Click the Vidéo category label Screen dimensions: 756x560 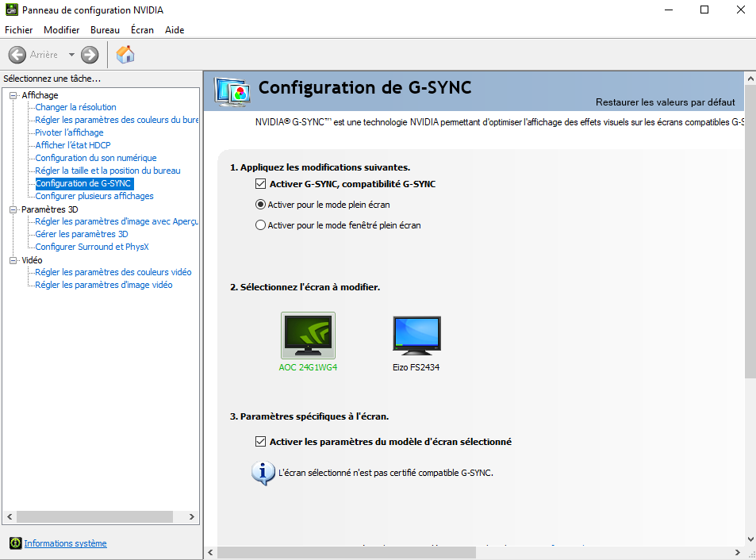point(32,260)
